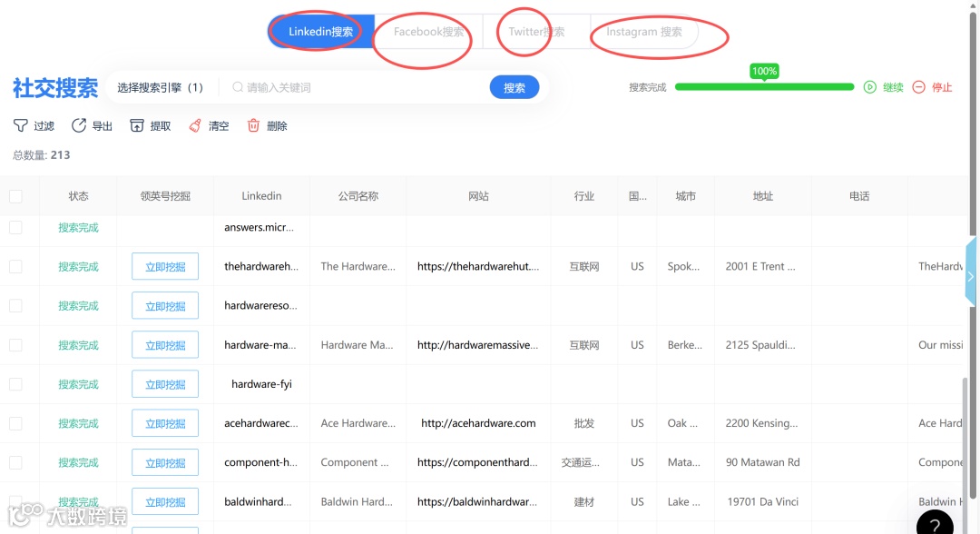Click 立即挖掘 for baldwinhard...
The image size is (980, 534).
165,501
